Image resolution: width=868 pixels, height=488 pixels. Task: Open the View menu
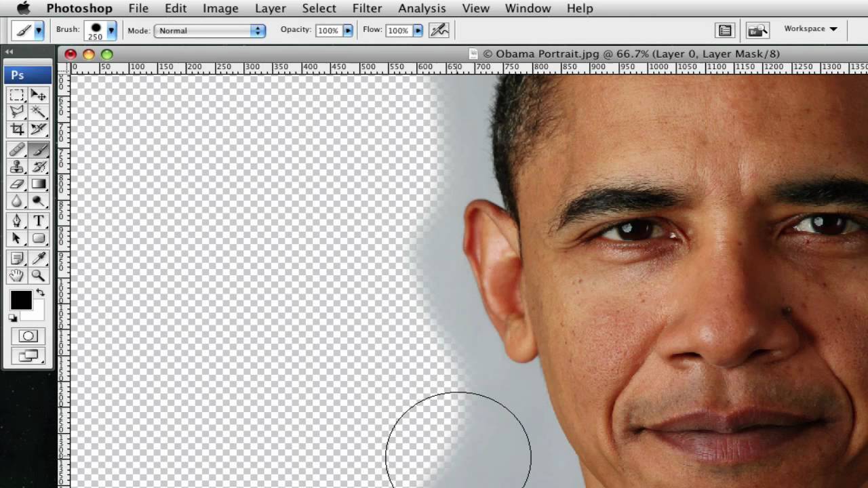point(475,8)
